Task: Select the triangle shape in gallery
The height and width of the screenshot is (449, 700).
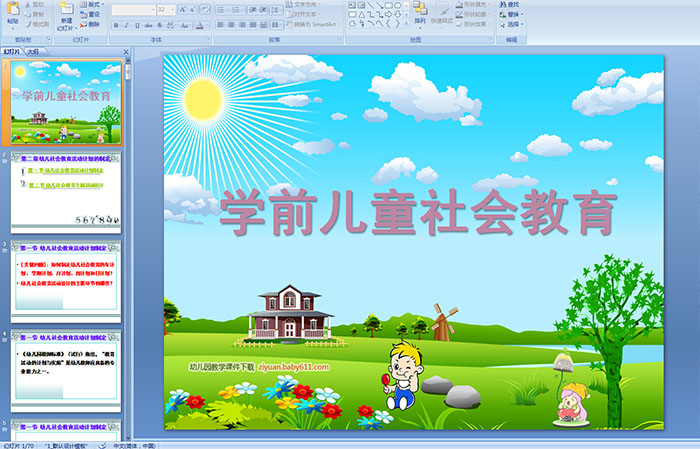Action: pyautogui.click(x=362, y=14)
